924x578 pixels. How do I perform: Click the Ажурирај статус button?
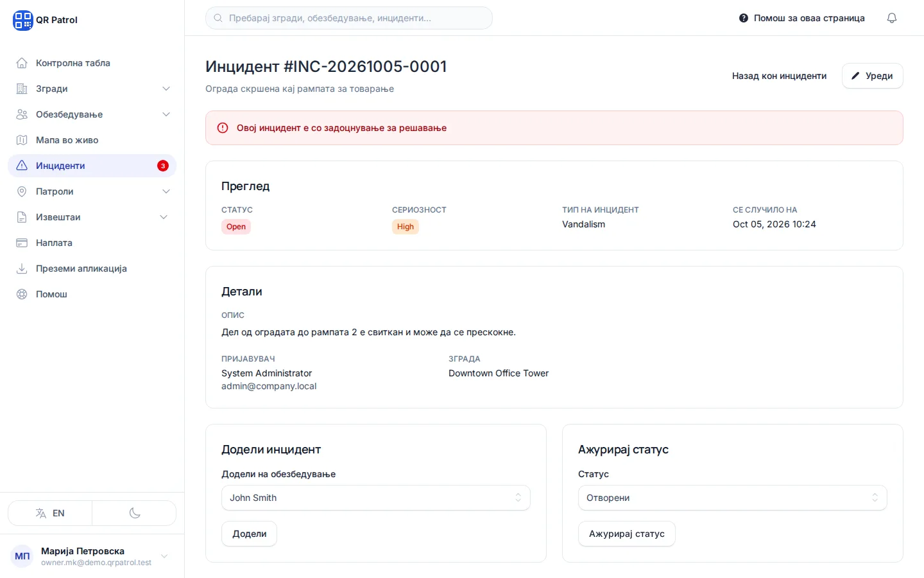tap(627, 534)
